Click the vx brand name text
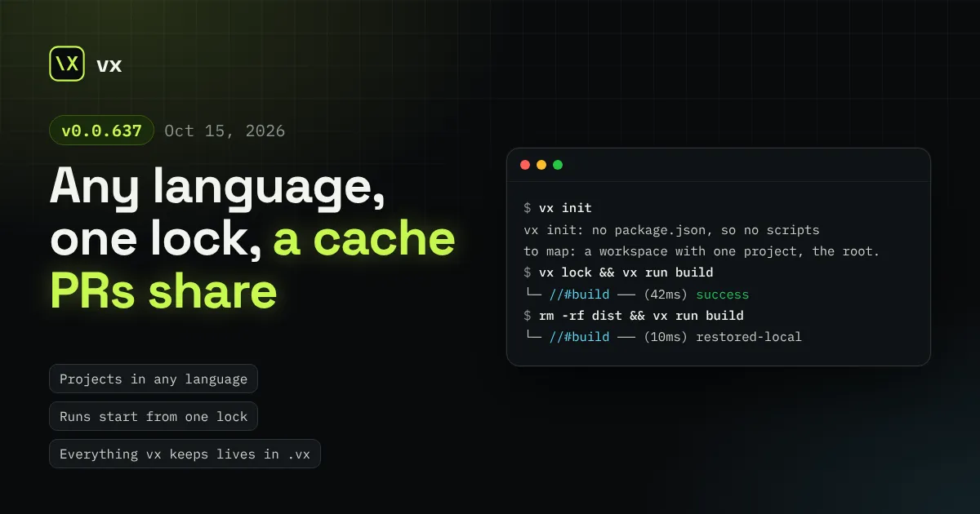 pos(109,64)
